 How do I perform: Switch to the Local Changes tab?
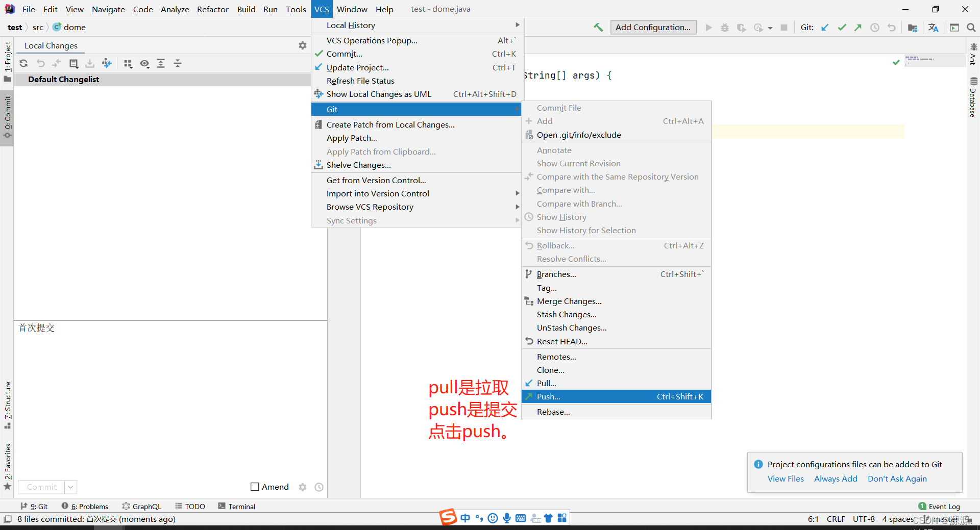(x=51, y=45)
